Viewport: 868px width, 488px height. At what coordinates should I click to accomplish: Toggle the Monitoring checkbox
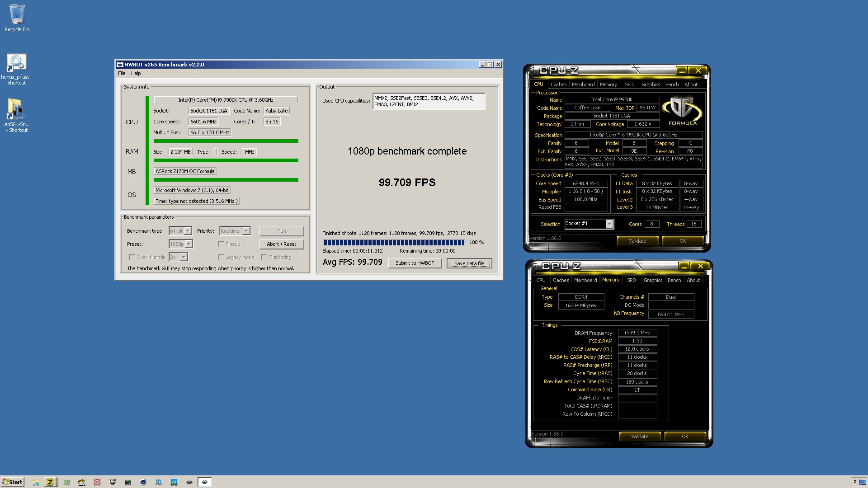[264, 257]
